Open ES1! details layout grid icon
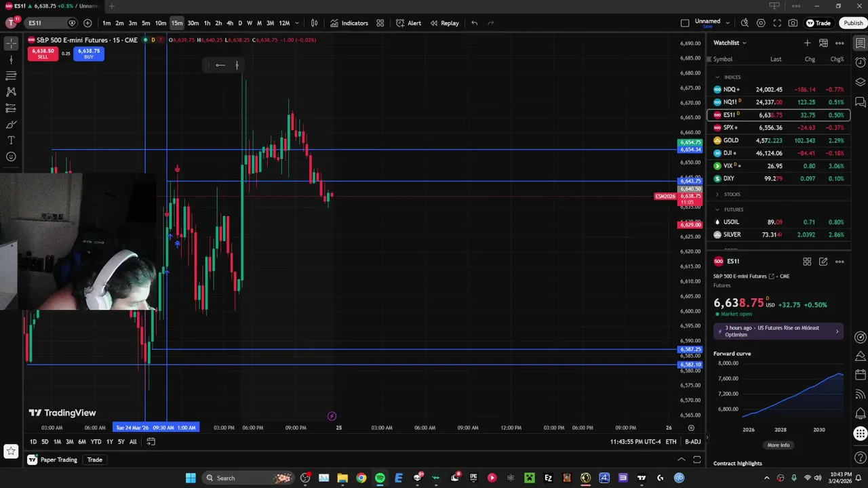 (807, 262)
